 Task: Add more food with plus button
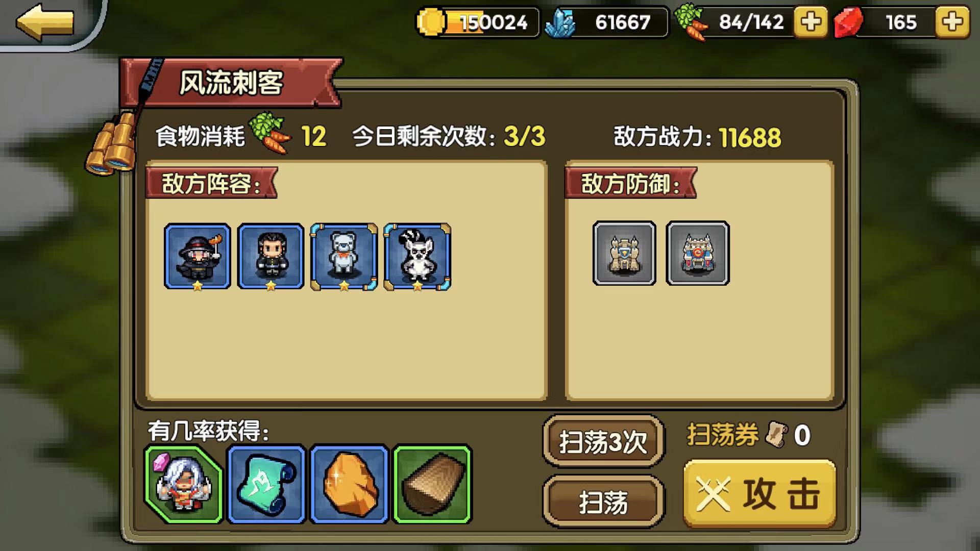(x=811, y=22)
